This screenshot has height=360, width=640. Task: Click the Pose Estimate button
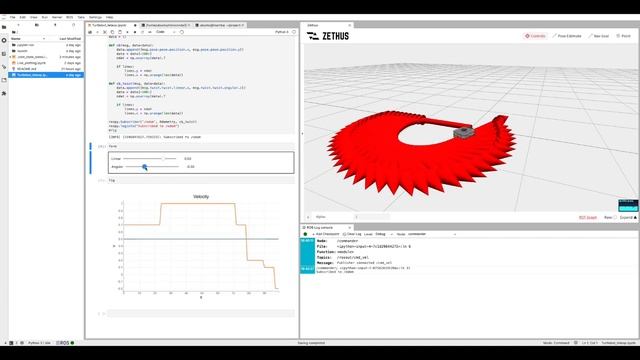point(567,36)
